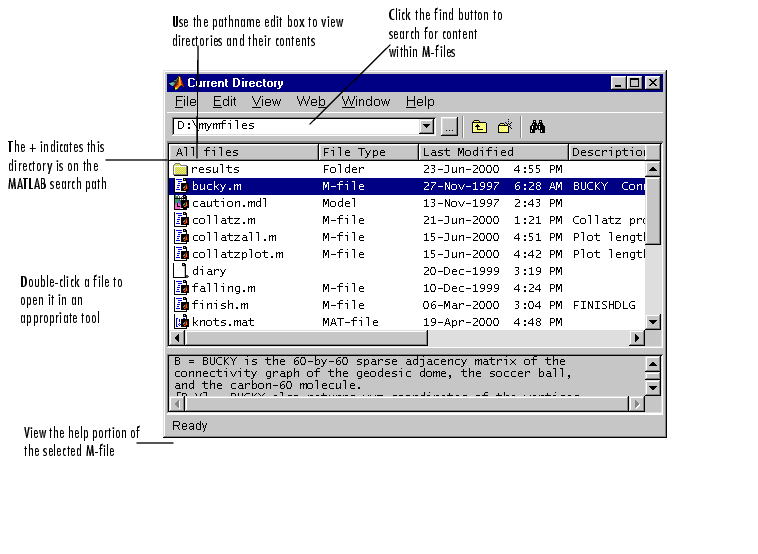Open the Window menu

tap(365, 102)
